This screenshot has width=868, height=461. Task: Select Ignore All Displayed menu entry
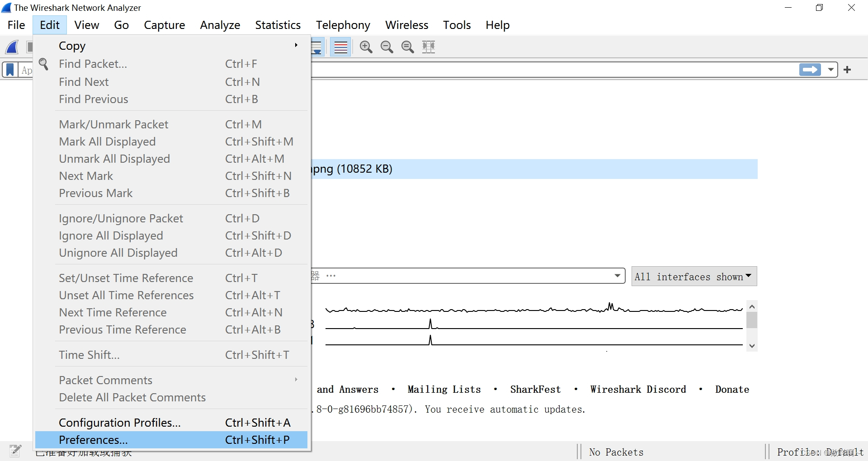tap(171, 235)
